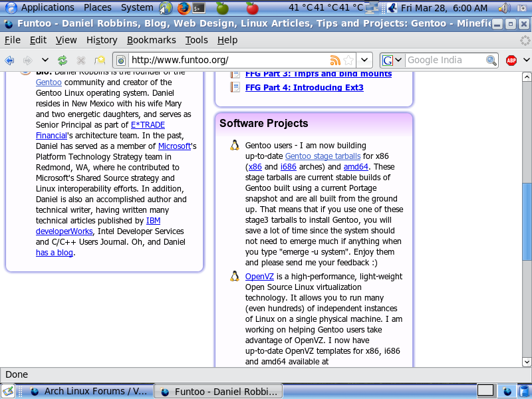
Task: Click the red apple panel icon
Action: pos(252,8)
